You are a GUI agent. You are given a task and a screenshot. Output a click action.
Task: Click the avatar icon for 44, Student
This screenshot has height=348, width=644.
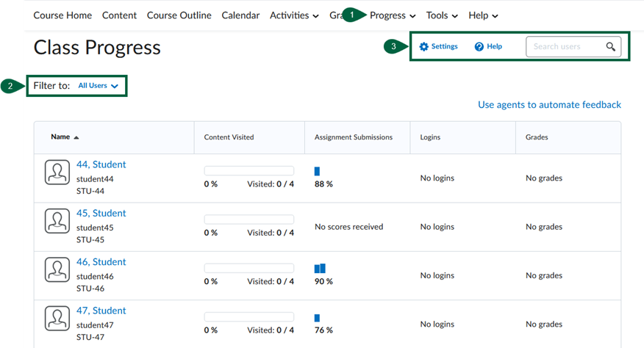point(57,172)
